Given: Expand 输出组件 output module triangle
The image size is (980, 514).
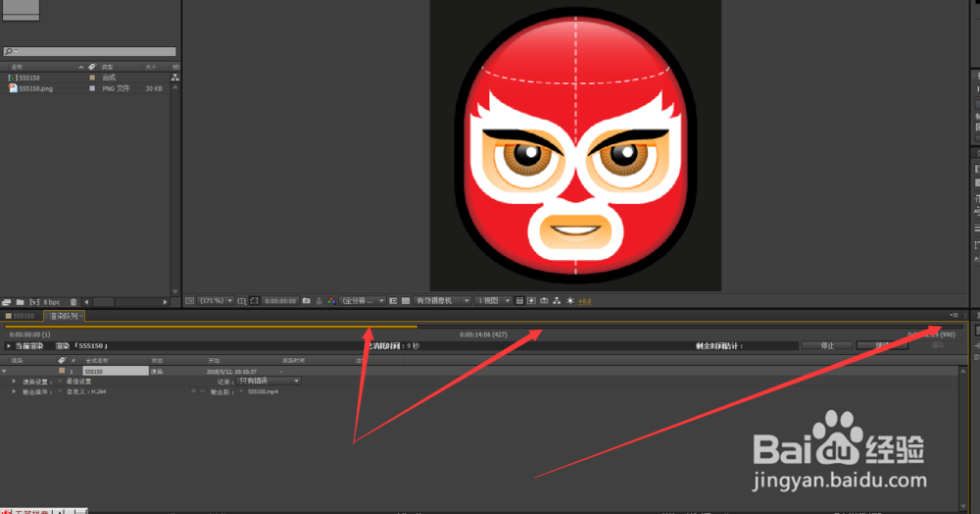Looking at the screenshot, I should (14, 391).
